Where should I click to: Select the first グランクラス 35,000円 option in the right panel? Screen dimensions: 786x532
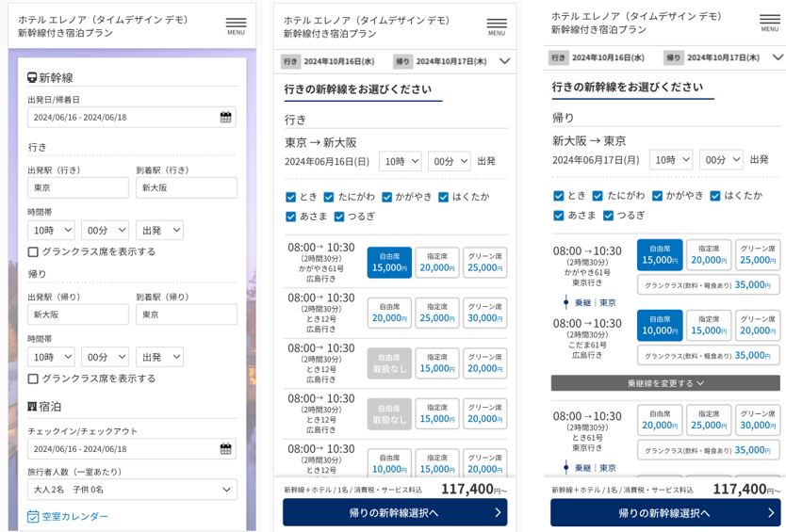(x=709, y=284)
